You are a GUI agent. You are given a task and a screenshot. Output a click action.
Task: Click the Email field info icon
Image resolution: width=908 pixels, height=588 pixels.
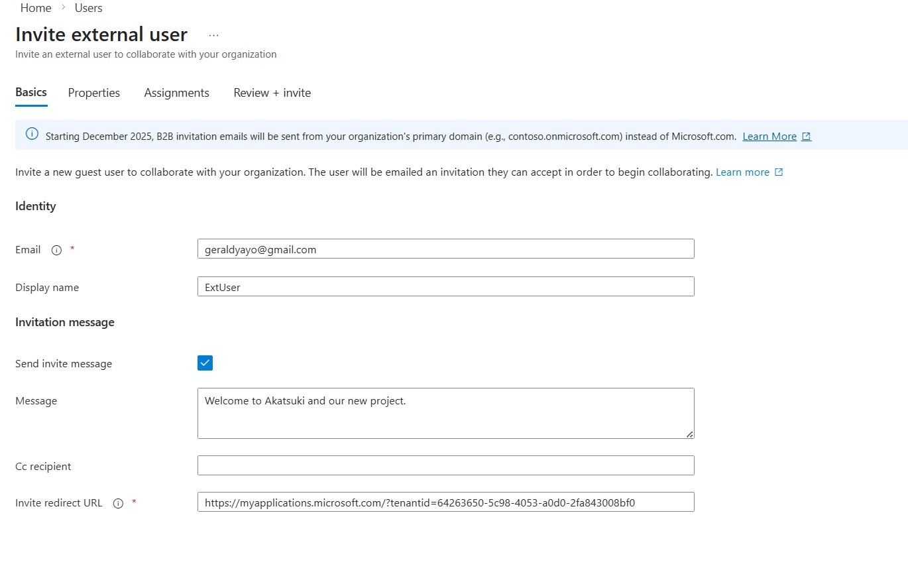pos(56,250)
